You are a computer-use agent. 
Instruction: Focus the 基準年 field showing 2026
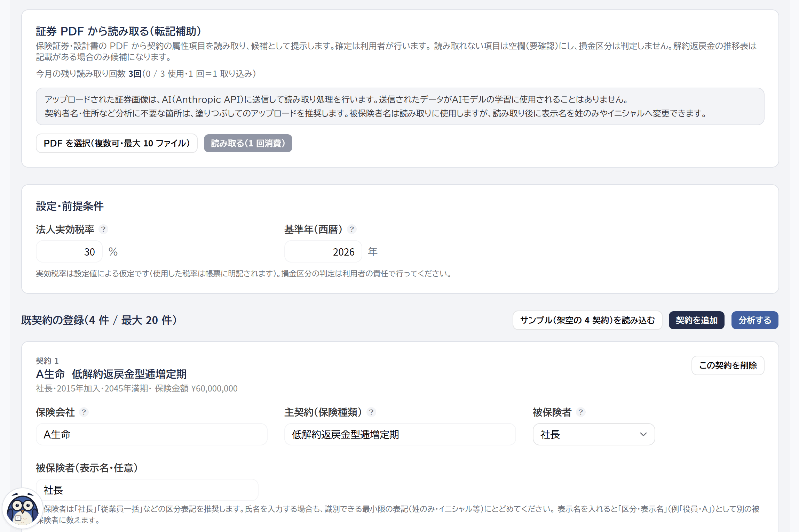coord(323,252)
